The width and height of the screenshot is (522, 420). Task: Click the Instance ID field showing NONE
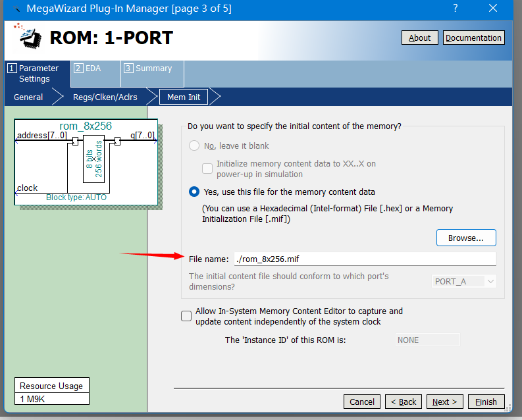427,340
